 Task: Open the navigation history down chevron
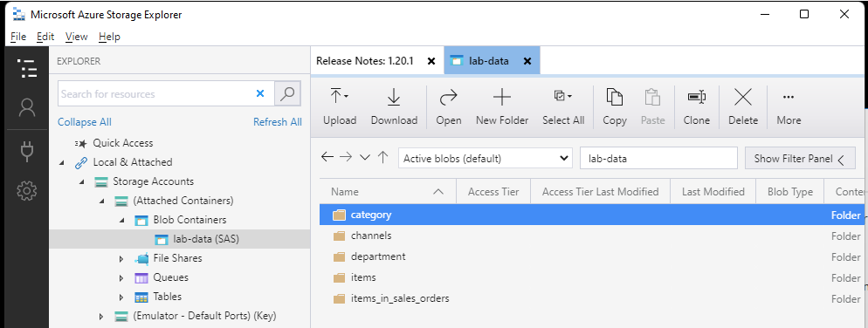click(x=364, y=158)
